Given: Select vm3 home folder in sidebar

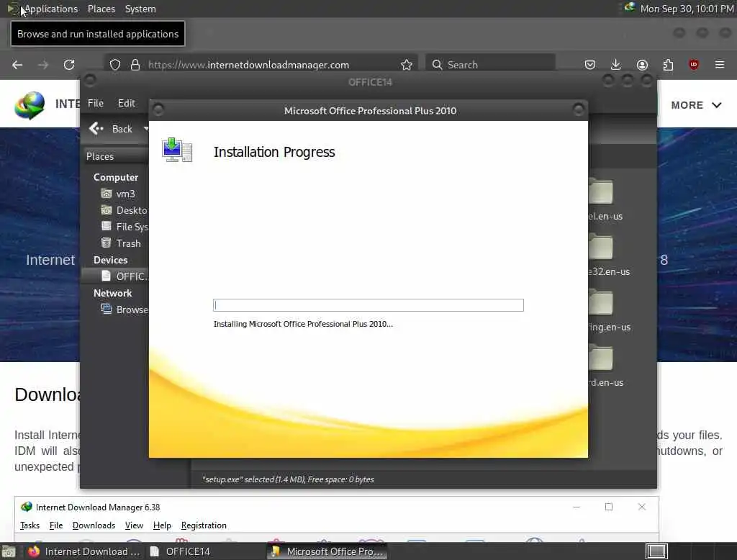Looking at the screenshot, I should [x=117, y=194].
